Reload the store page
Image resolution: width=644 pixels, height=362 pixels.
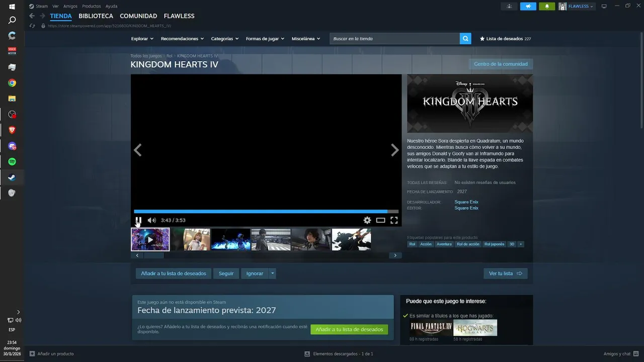point(32,26)
